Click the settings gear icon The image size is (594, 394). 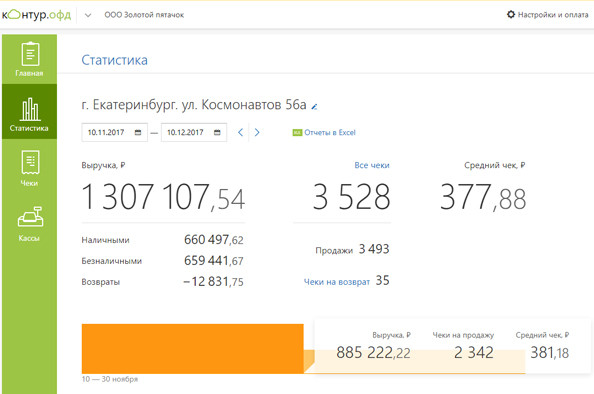tap(511, 14)
